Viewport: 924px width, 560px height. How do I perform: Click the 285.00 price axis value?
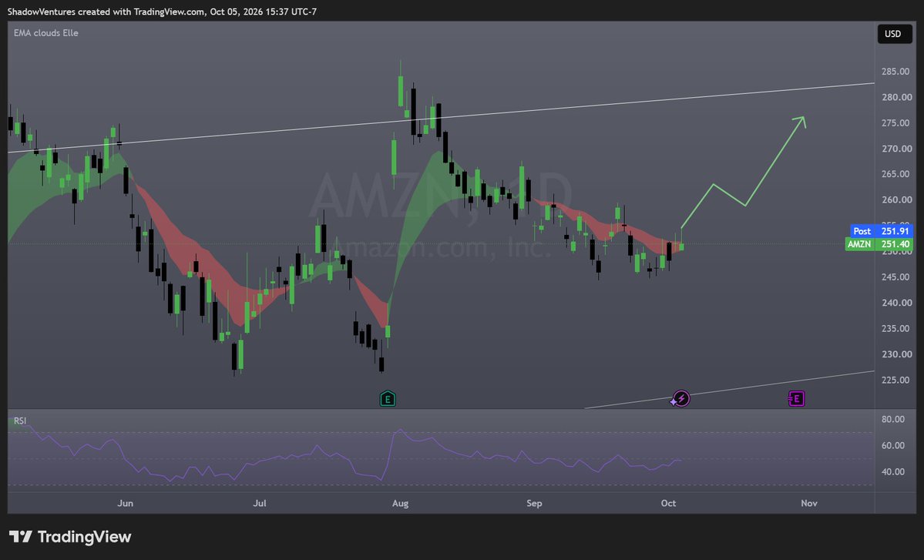pos(896,71)
